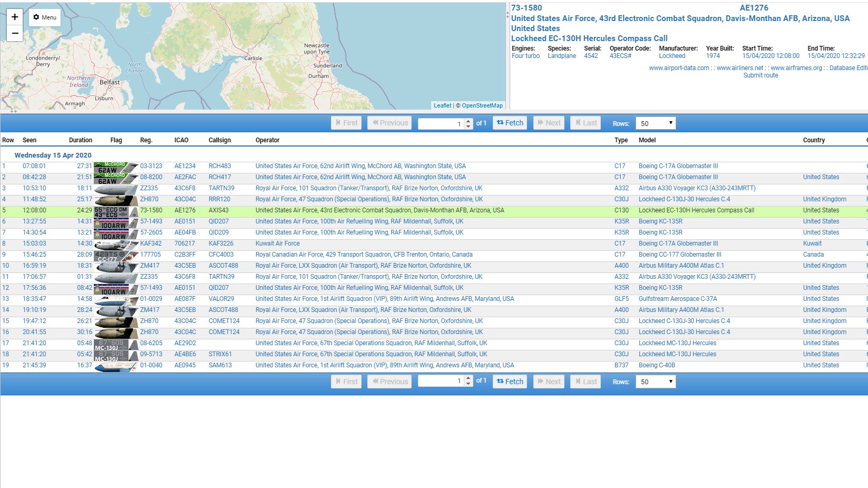The height and width of the screenshot is (488, 868).
Task: Open the www.airliners.net link
Action: (x=740, y=68)
